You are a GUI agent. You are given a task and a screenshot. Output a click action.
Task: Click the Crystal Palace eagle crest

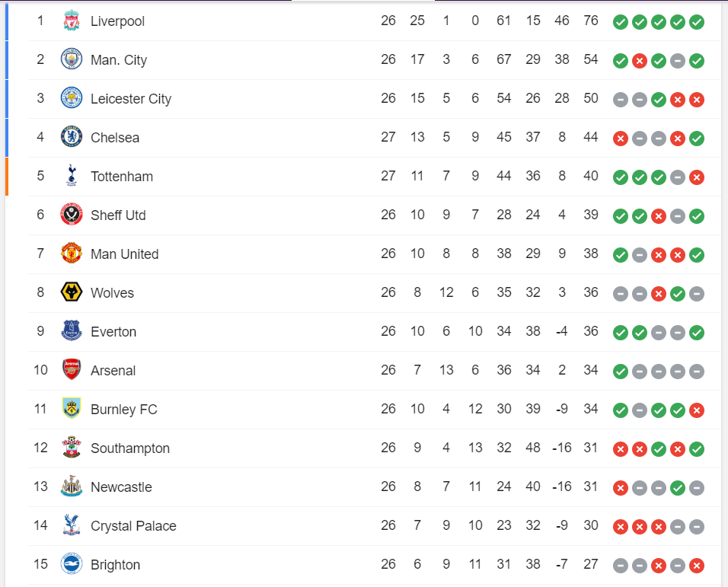(x=72, y=525)
